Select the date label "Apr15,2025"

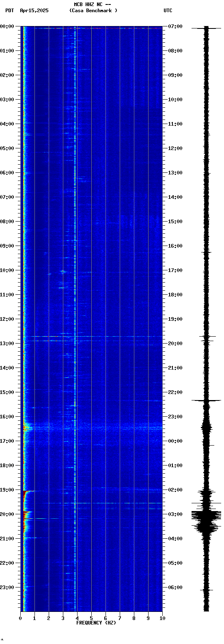pos(34,11)
